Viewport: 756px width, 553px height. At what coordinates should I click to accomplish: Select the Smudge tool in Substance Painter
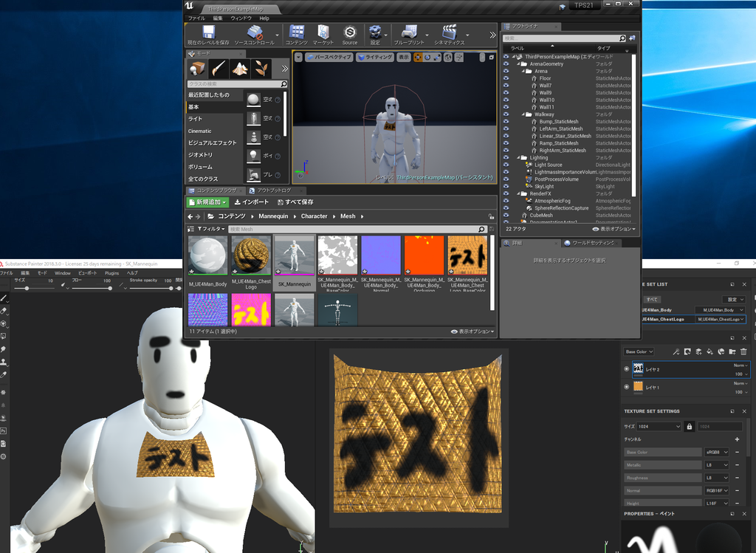click(4, 349)
